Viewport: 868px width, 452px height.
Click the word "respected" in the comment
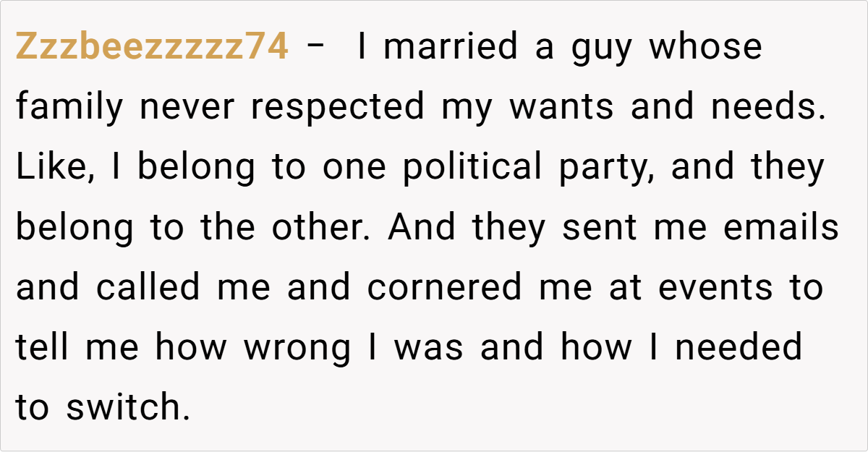pyautogui.click(x=337, y=108)
